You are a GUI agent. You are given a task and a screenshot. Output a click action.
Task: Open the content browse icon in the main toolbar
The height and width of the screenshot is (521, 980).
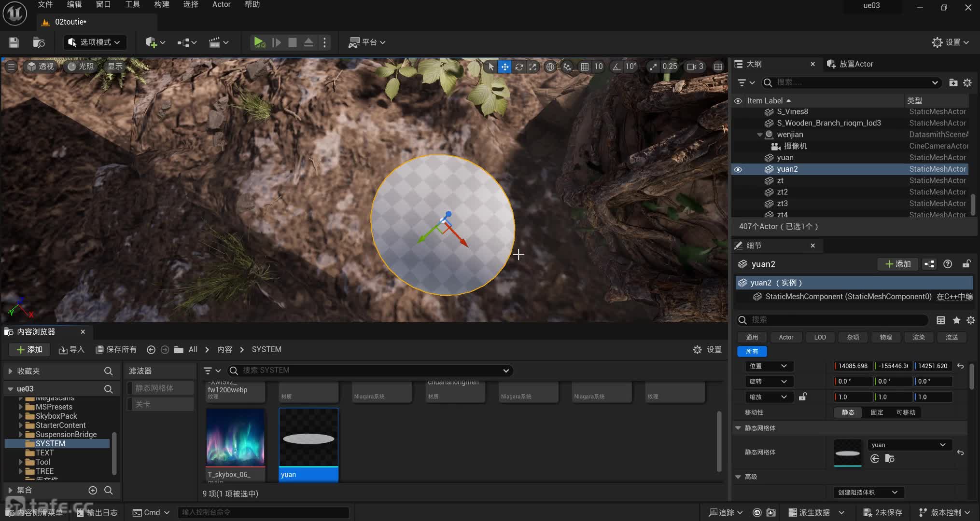(x=39, y=42)
